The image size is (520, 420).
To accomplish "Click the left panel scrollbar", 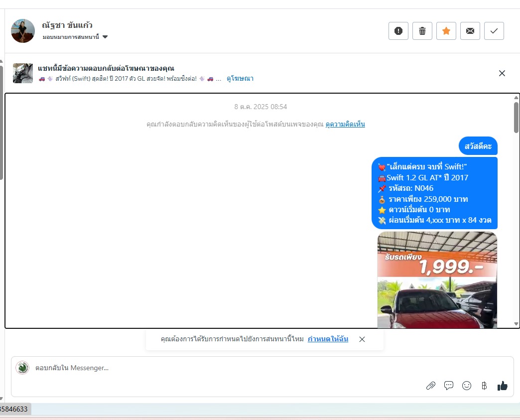I will pos(1,123).
